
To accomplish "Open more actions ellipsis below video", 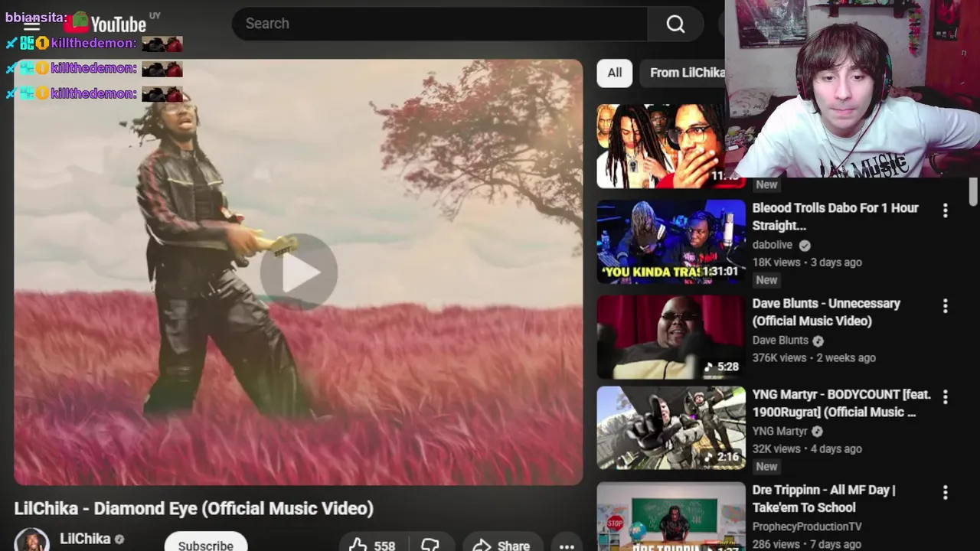I will (x=567, y=546).
